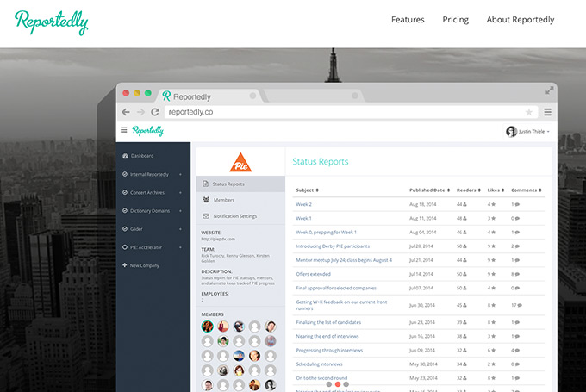Sort the table by Published Date
586x392 pixels.
(x=429, y=190)
